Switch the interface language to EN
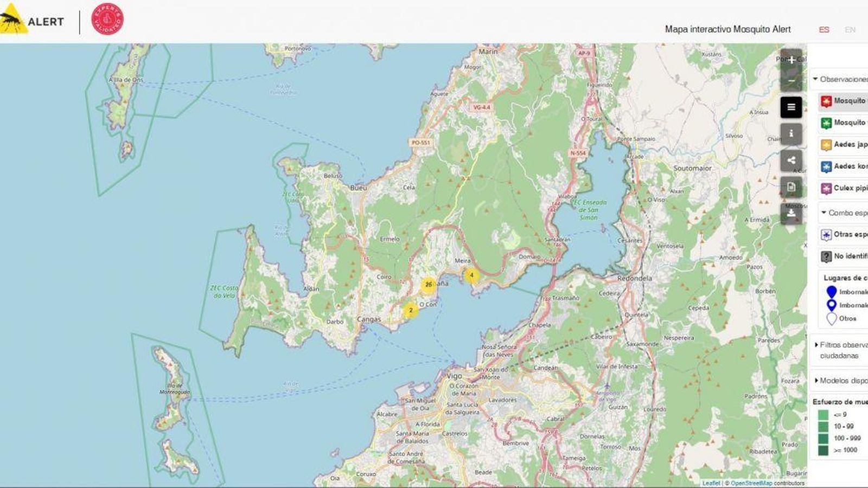Image resolution: width=868 pixels, height=488 pixels. point(850,30)
